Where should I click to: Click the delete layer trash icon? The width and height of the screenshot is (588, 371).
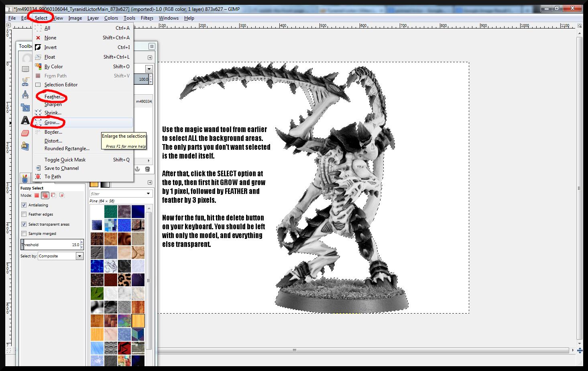(x=147, y=169)
